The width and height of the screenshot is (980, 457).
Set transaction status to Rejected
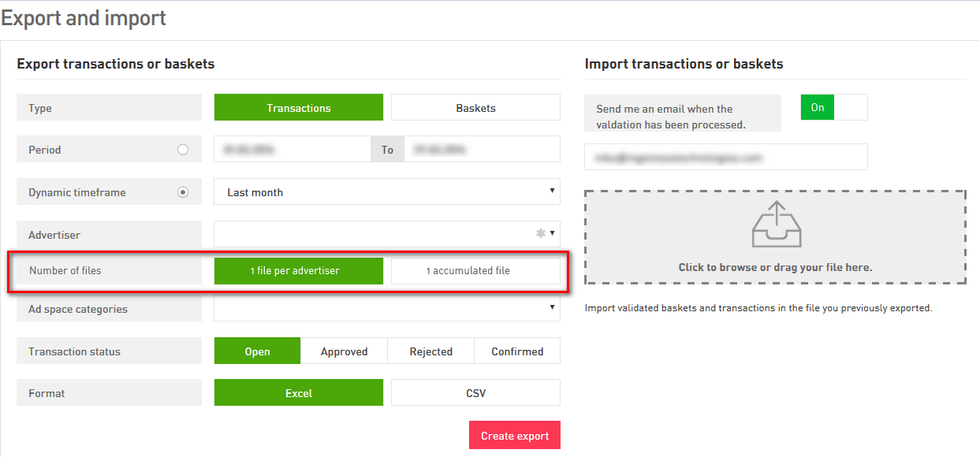430,351
